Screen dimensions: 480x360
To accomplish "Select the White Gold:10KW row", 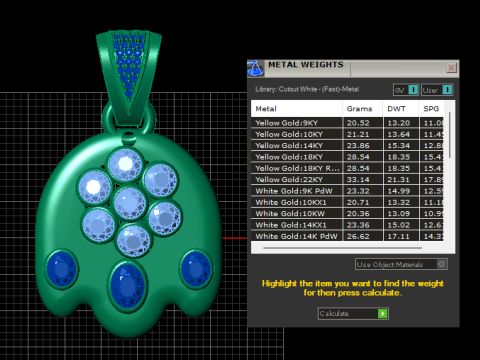I will point(347,213).
